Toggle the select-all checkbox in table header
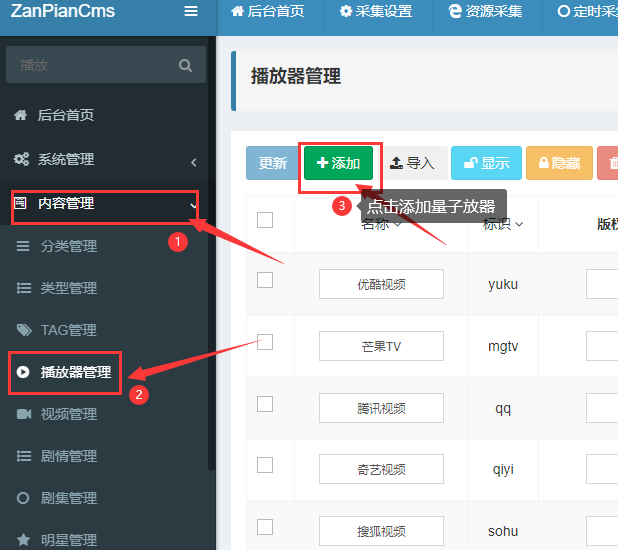 (265, 220)
